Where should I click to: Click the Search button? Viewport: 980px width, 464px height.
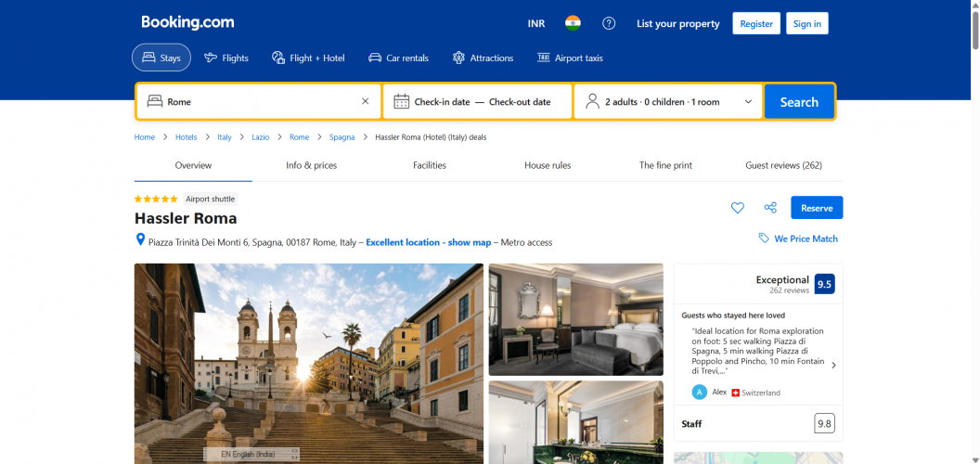(x=799, y=101)
